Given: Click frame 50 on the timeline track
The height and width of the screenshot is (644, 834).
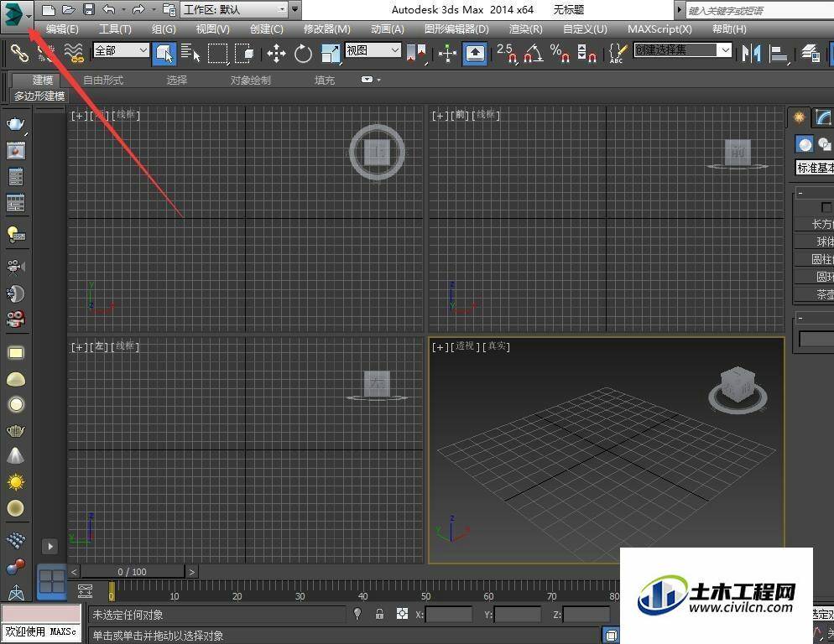Looking at the screenshot, I should pos(425,593).
